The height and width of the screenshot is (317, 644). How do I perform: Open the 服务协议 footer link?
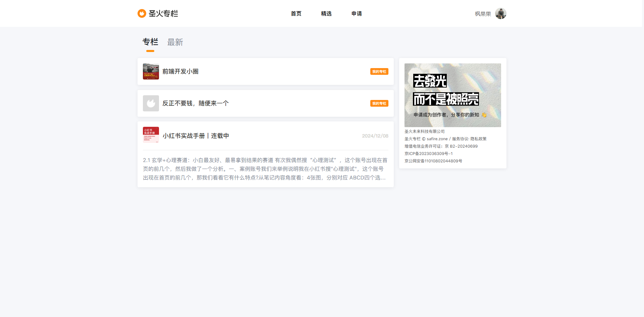click(x=460, y=139)
